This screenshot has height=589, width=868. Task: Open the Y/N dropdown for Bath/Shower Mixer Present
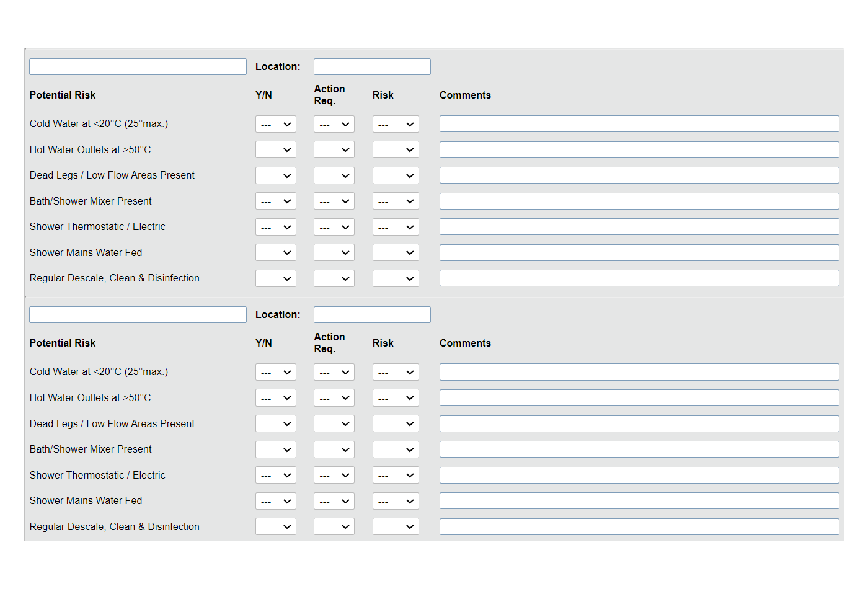(275, 201)
